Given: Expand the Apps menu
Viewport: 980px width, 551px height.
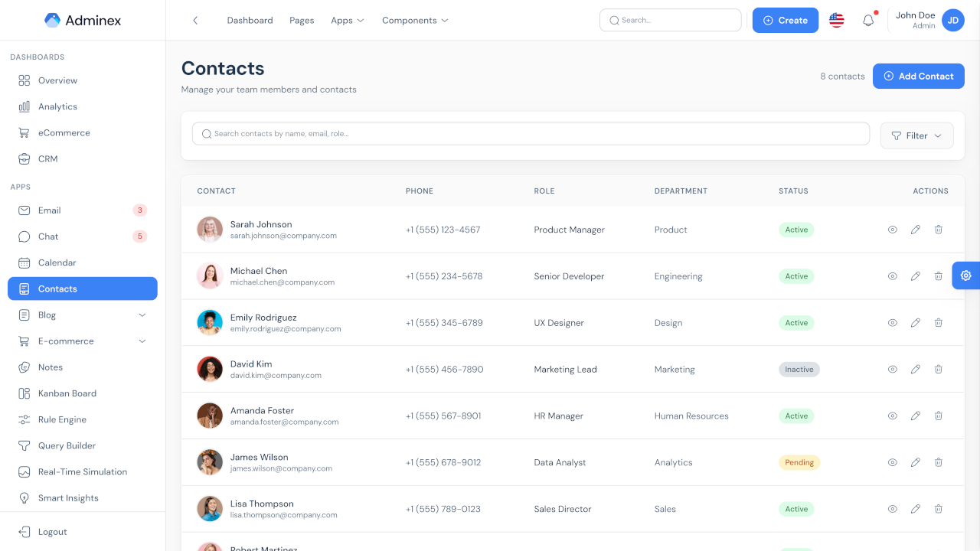Looking at the screenshot, I should (x=348, y=21).
